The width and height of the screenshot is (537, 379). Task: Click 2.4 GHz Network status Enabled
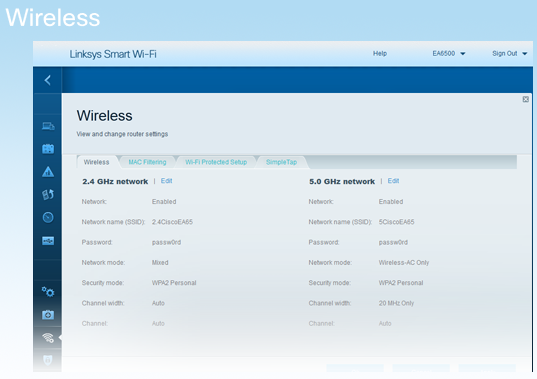click(x=164, y=202)
